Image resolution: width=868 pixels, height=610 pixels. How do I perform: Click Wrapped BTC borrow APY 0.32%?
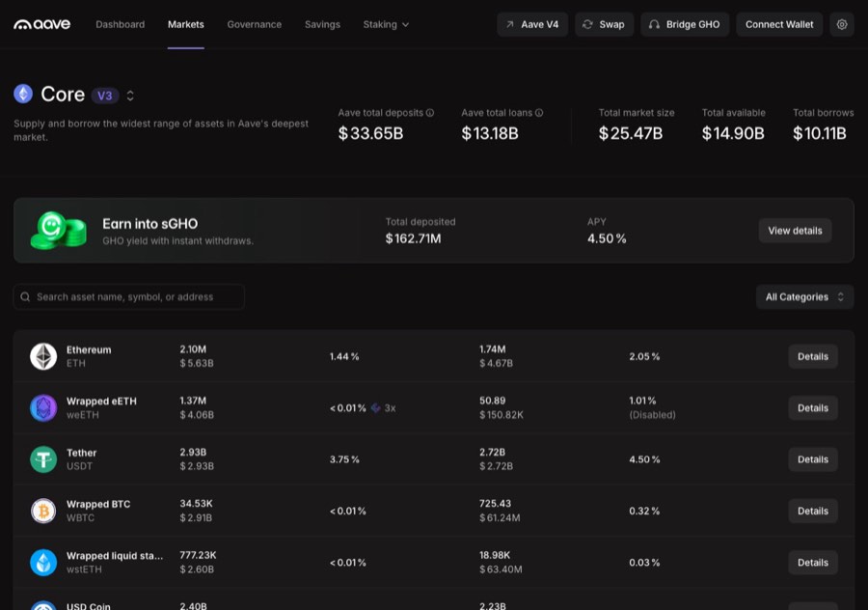644,511
